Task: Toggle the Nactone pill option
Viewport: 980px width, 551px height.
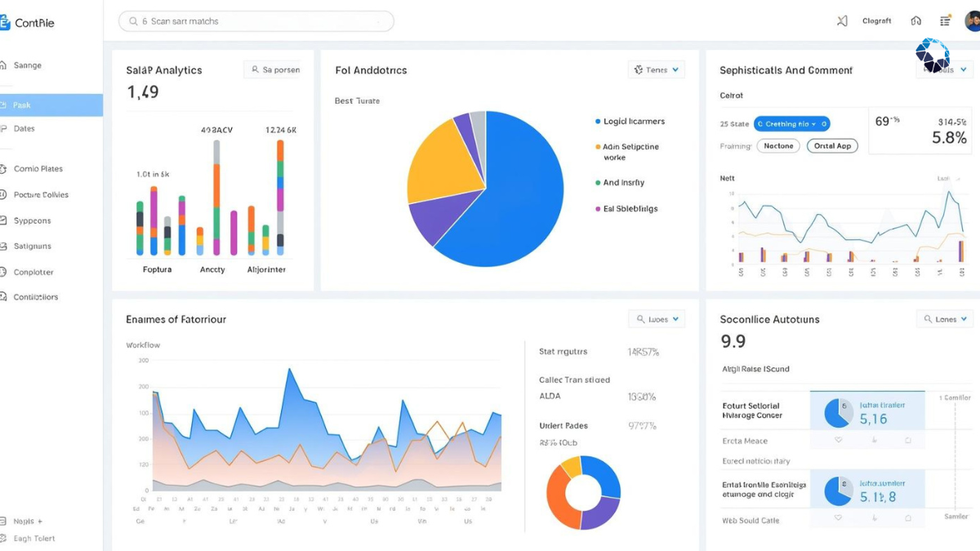Action: 779,145
